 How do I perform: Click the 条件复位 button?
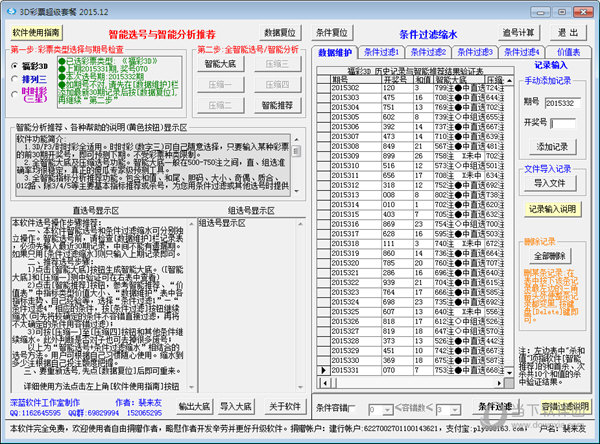(332, 33)
